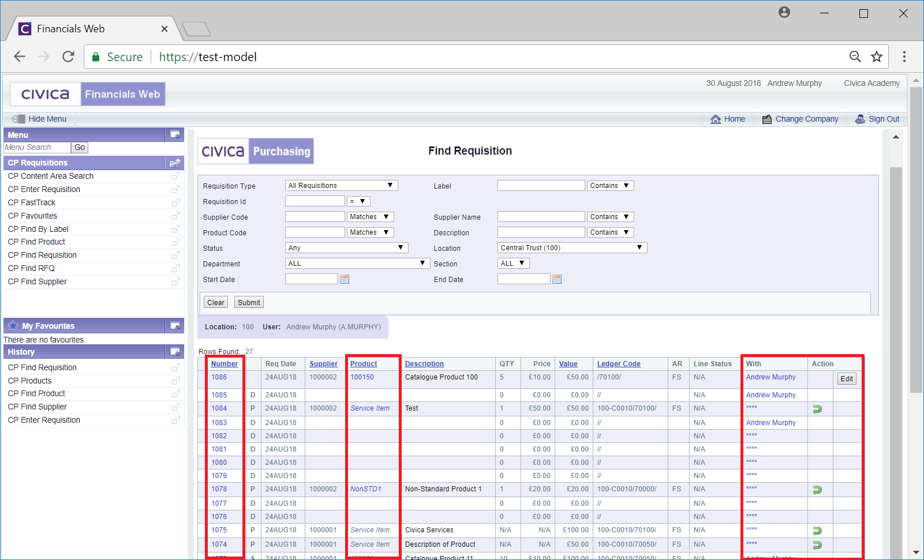Click the Clear button
Screen dimensions: 924x560
216,302
